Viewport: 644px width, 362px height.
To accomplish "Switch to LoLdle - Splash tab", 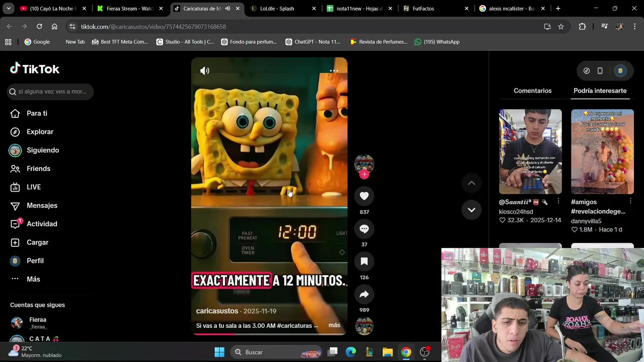I will point(283,9).
